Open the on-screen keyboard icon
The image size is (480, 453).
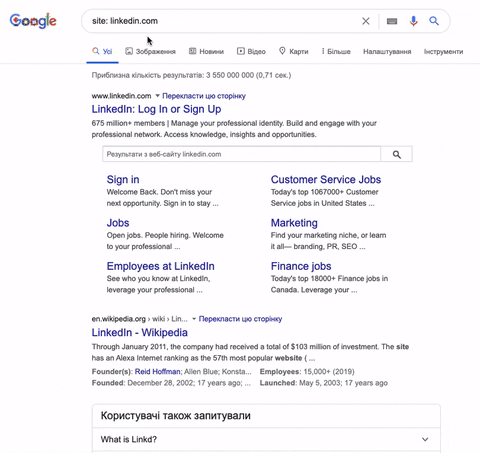point(392,21)
